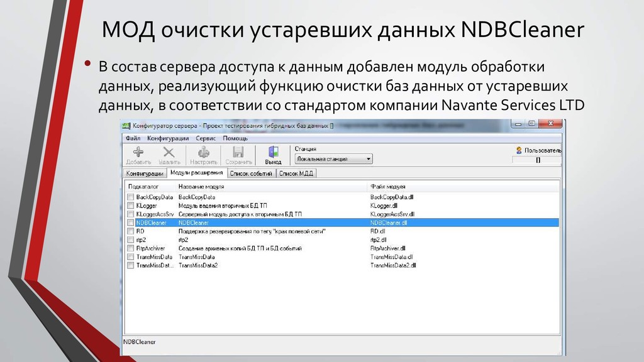Toggle the KLoggerAcsSrv checkbox
This screenshot has height=362, width=644.
(131, 214)
